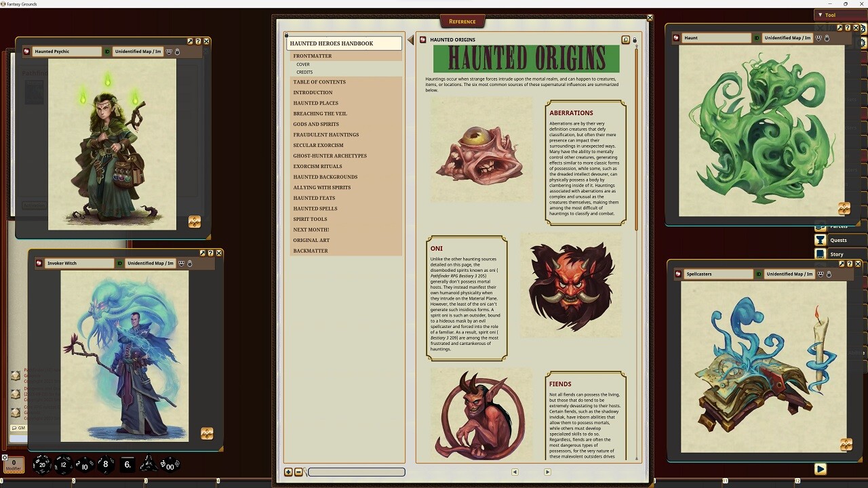Click the green play arrow on the Spellcasters window
Image resolution: width=868 pixels, height=488 pixels.
(x=821, y=468)
